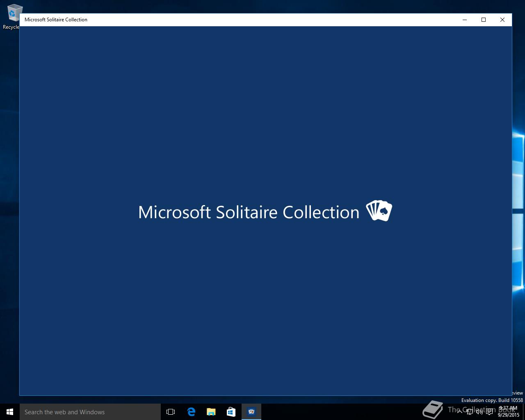This screenshot has width=525, height=420.
Task: Open the network status tray icon
Action: [x=470, y=412]
